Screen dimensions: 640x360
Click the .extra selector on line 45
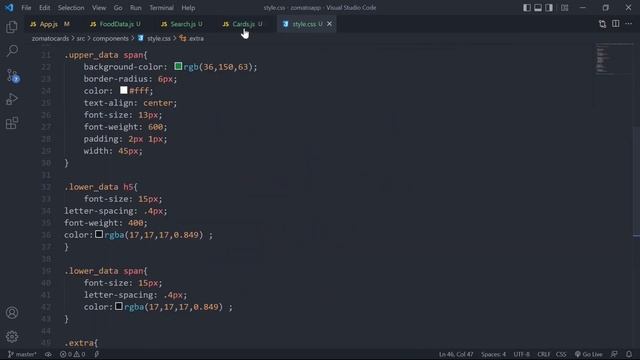[x=81, y=343]
